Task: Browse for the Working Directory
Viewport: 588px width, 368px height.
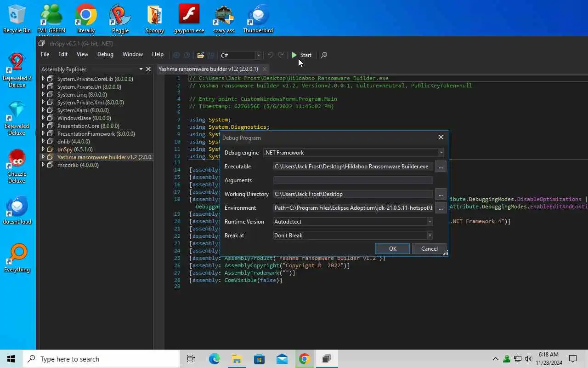Action: pyautogui.click(x=441, y=194)
